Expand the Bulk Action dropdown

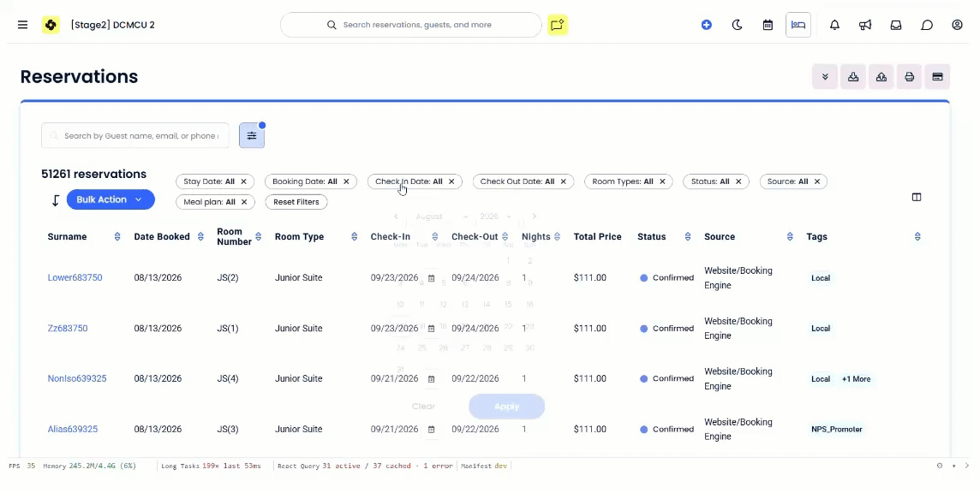coord(111,199)
